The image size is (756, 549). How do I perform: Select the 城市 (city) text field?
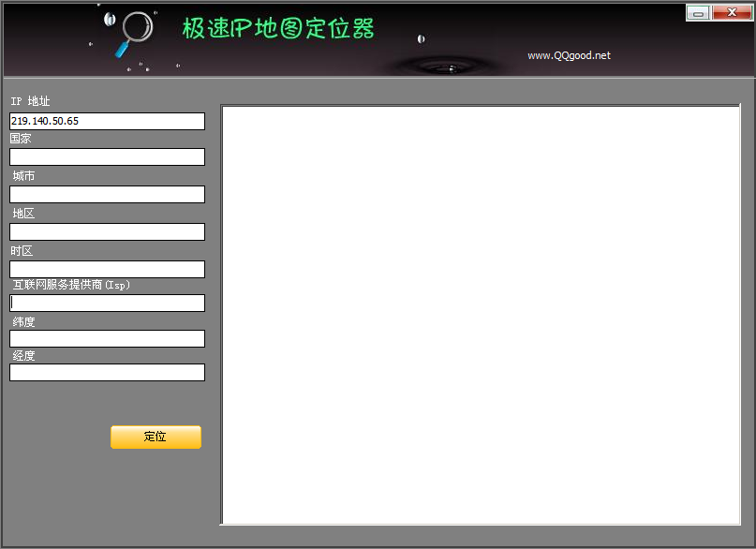pos(107,194)
